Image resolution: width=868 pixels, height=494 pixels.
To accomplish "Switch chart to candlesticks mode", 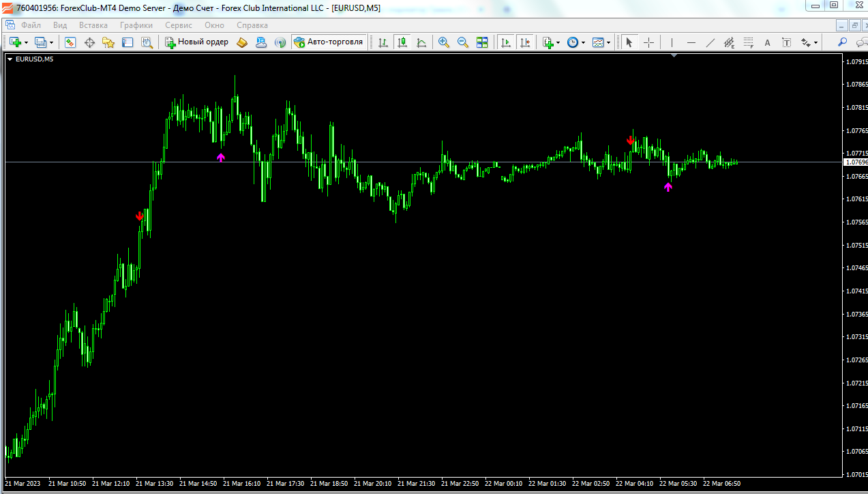I will tap(402, 42).
